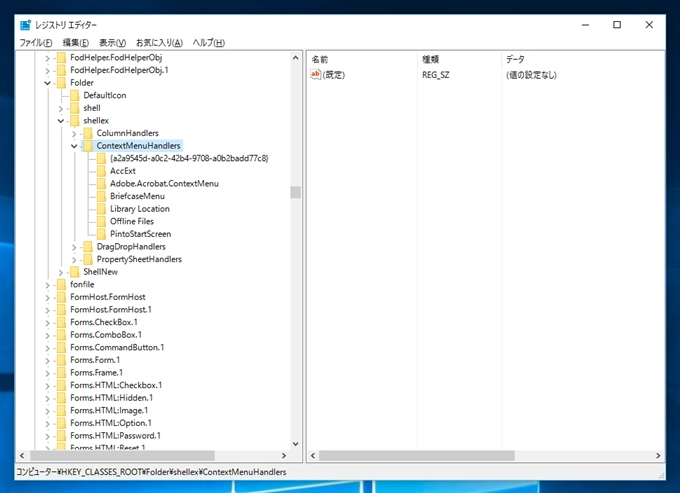Collapse the Folder key
The height and width of the screenshot is (493, 680).
48,83
